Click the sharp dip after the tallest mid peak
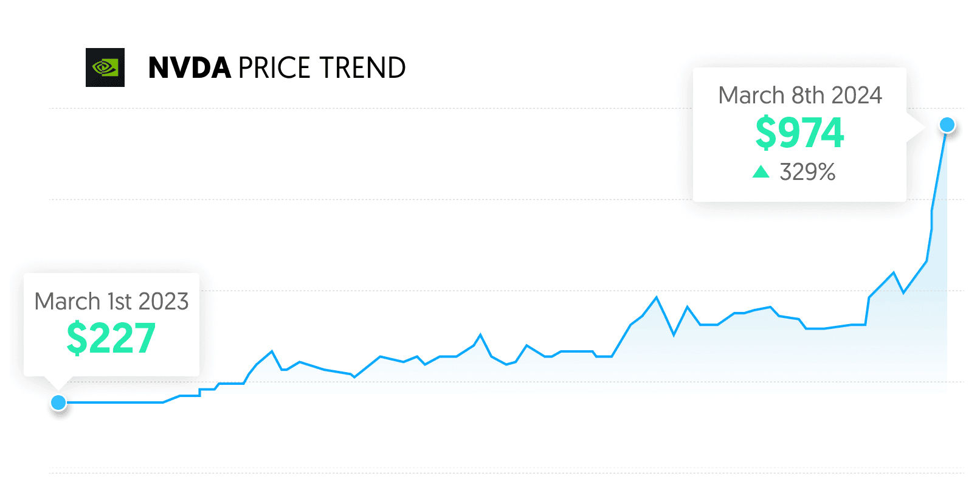 click(x=674, y=334)
